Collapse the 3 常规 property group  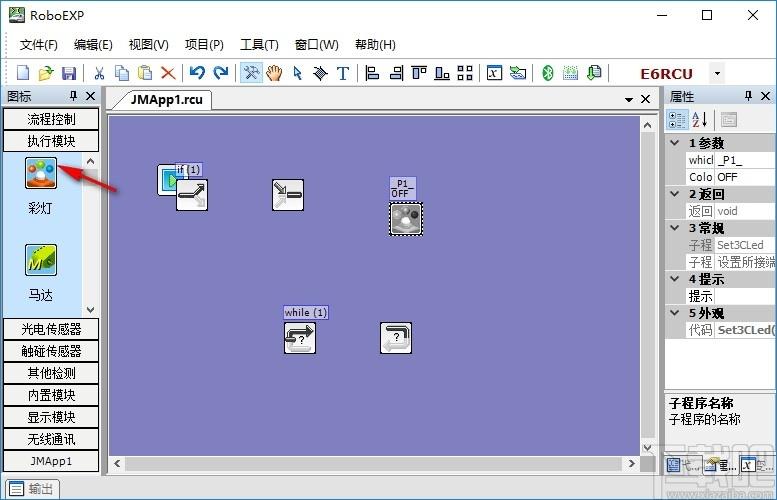tap(674, 228)
